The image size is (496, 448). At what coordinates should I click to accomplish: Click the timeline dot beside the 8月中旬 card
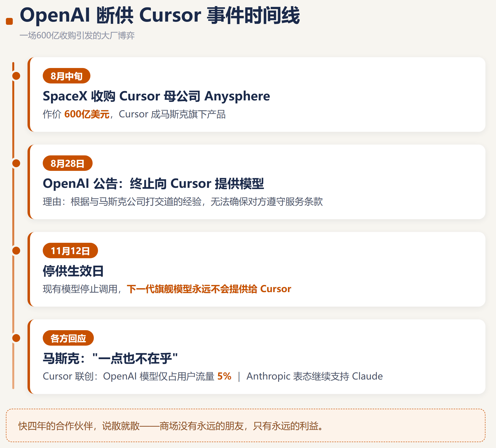tap(16, 76)
